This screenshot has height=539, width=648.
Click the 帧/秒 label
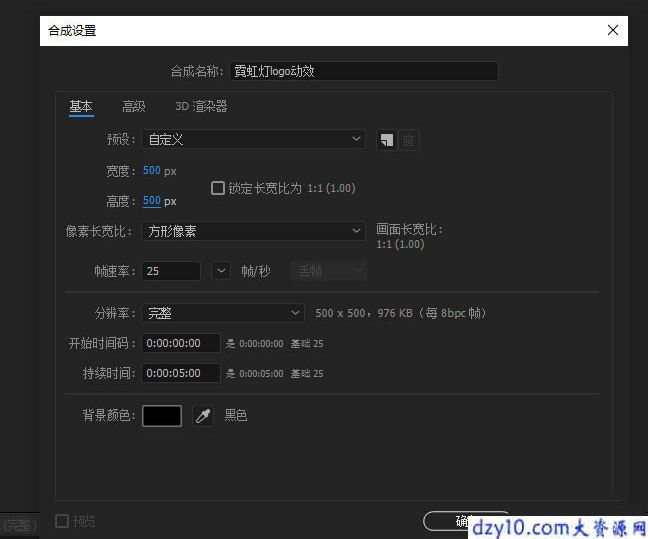point(256,271)
